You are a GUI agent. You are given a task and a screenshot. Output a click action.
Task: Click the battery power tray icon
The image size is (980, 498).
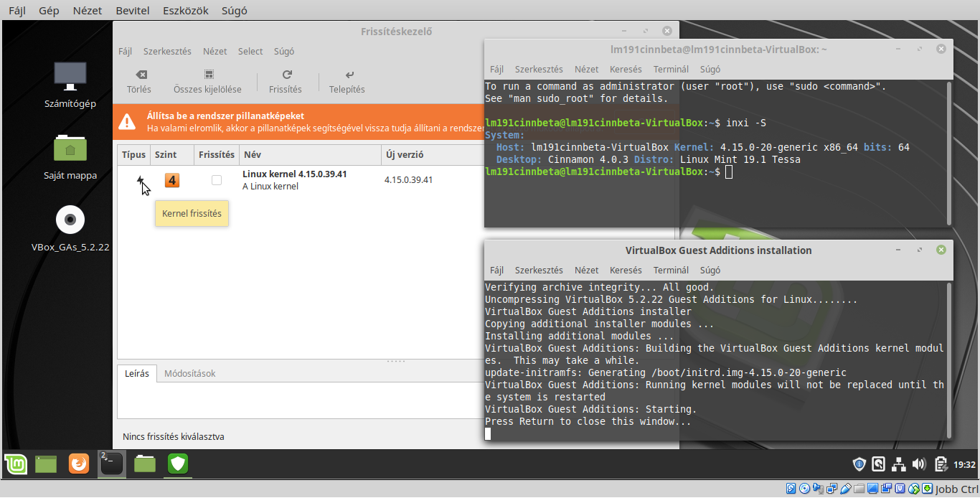941,465
